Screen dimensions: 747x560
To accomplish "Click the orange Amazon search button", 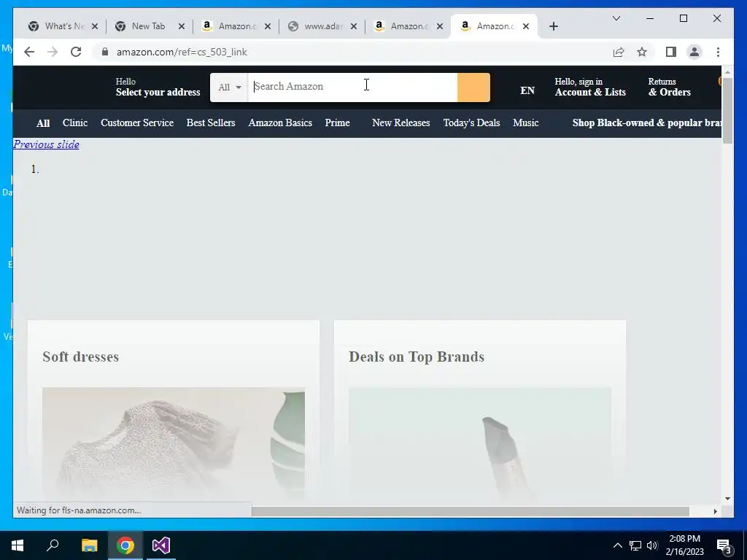I will pos(473,87).
